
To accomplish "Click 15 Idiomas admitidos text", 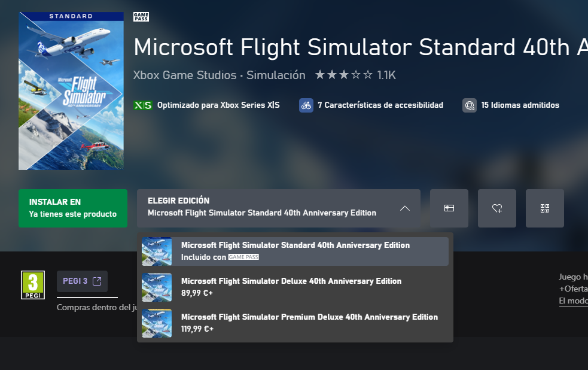I will [520, 105].
